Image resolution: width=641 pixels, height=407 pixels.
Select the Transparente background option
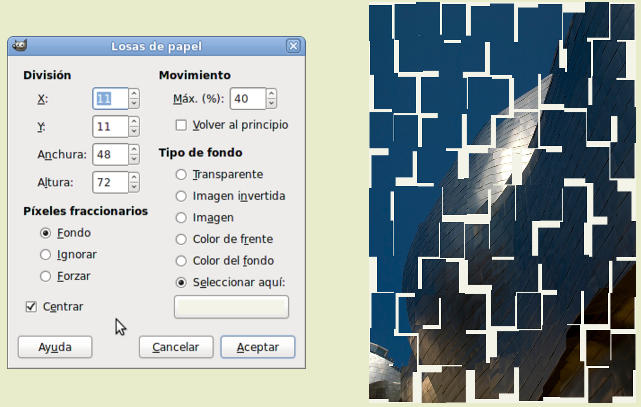[x=181, y=174]
